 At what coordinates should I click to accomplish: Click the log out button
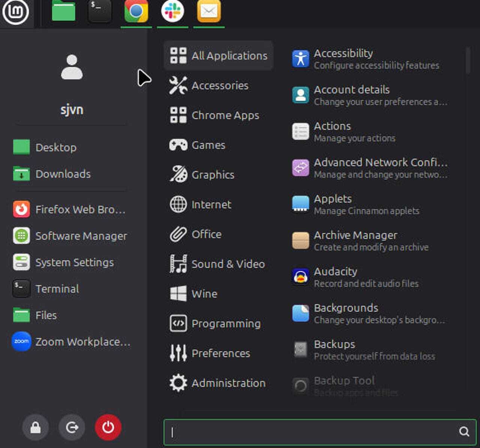72,427
